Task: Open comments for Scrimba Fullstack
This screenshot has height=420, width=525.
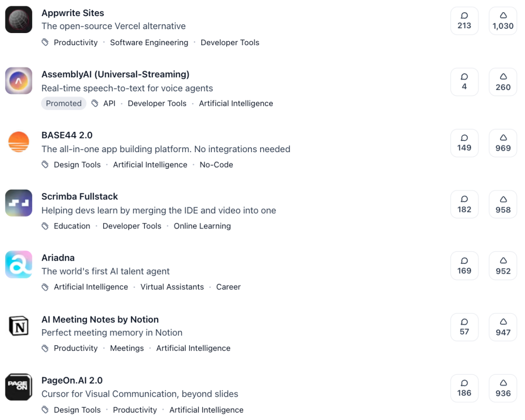Action: tap(464, 204)
